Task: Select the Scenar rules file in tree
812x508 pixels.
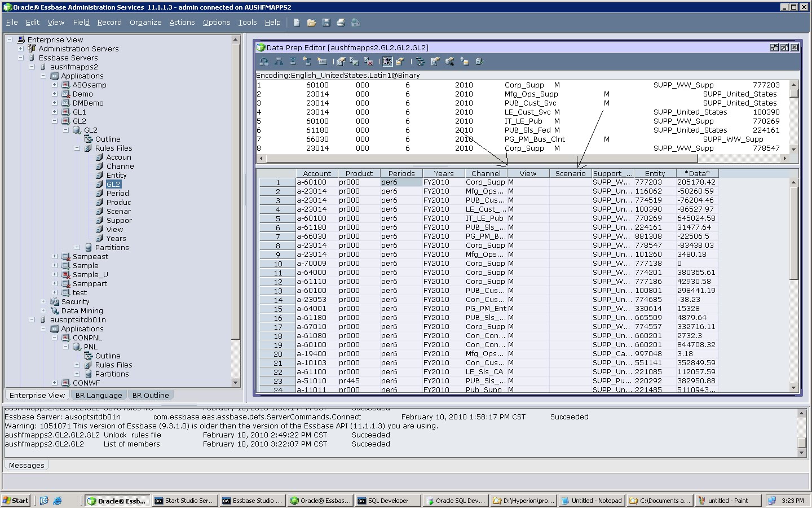Action: point(118,211)
